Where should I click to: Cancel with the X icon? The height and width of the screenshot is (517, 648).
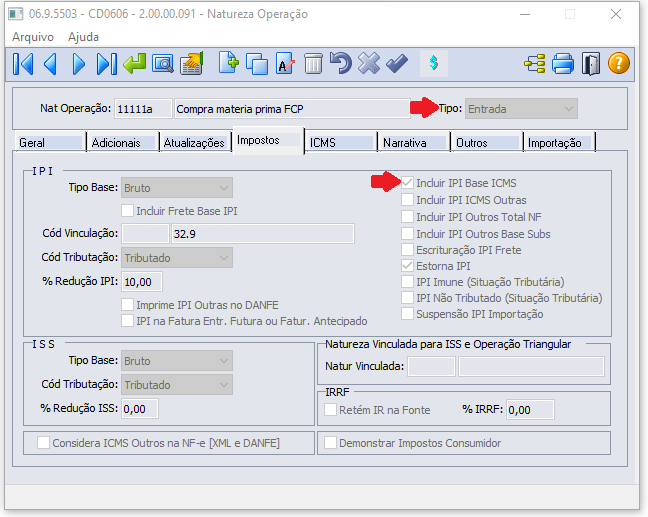369,64
